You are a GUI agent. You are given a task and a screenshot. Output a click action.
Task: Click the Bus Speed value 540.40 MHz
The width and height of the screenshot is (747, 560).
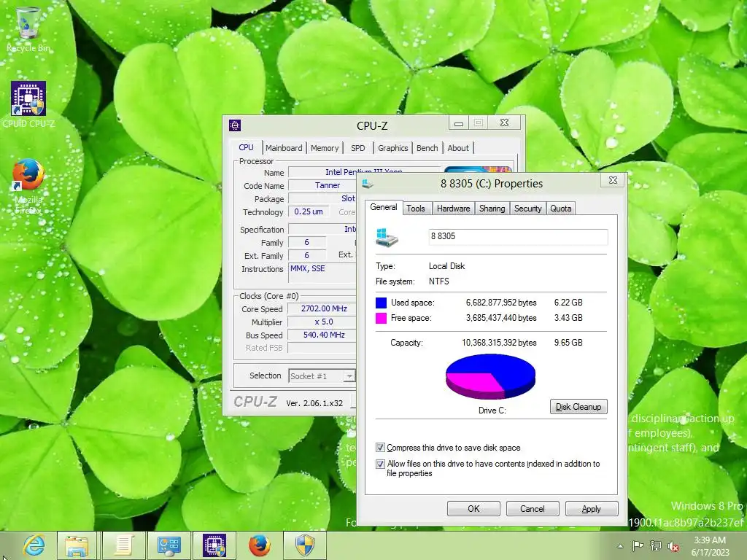[x=324, y=335]
